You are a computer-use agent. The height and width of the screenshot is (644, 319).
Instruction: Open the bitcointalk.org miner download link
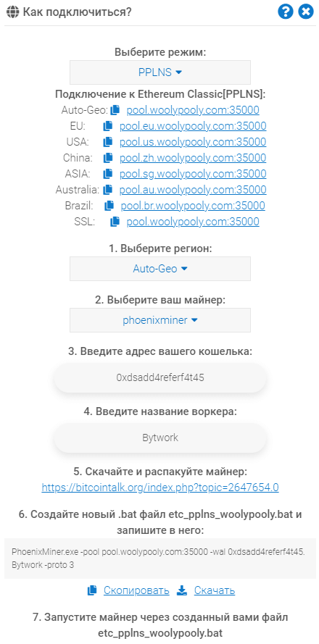[x=160, y=488]
